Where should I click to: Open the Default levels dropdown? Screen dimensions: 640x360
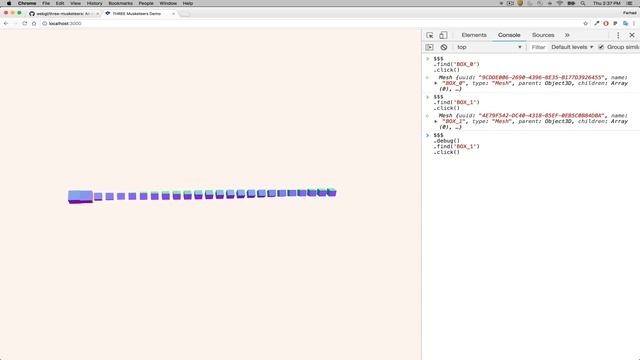click(x=572, y=47)
